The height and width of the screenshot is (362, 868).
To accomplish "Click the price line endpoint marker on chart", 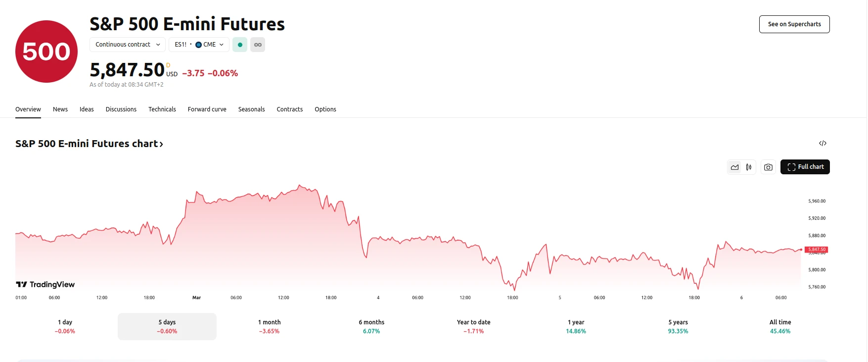I will [x=801, y=250].
